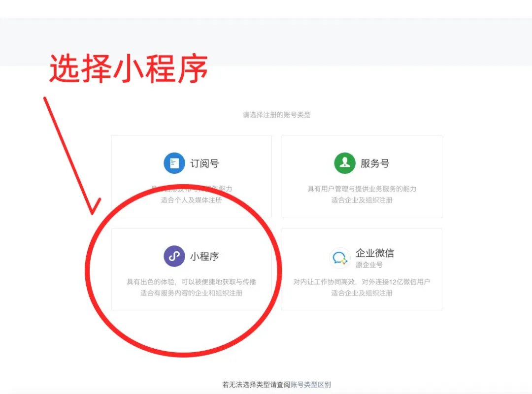Click the 企业微信 chat bubble icon

coord(339,258)
